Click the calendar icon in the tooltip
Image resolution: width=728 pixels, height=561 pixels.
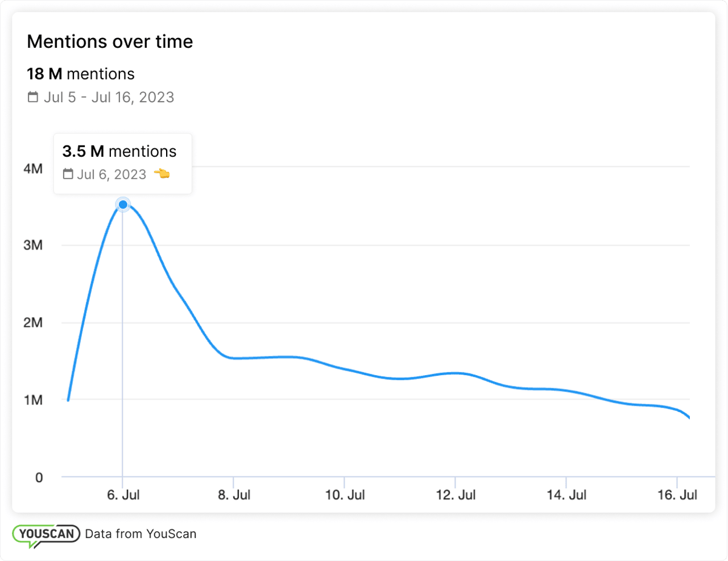tap(68, 174)
